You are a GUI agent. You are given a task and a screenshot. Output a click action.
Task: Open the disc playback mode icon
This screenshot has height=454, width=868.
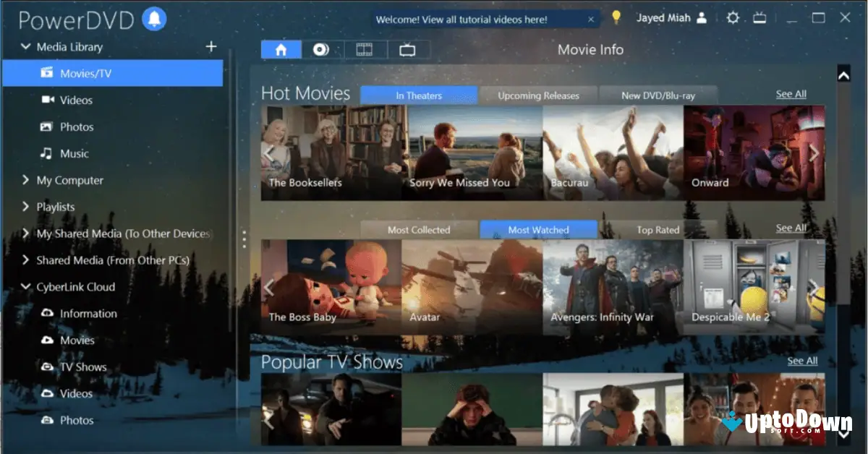(321, 49)
